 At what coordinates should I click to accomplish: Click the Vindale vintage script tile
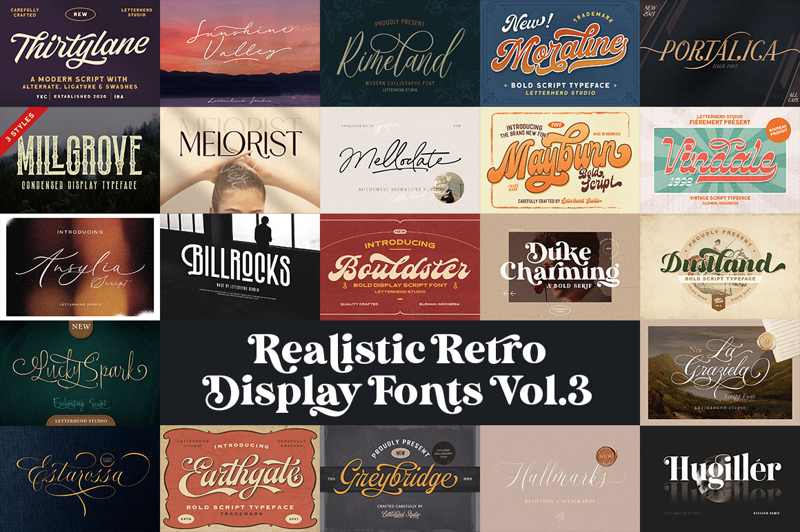(720, 158)
